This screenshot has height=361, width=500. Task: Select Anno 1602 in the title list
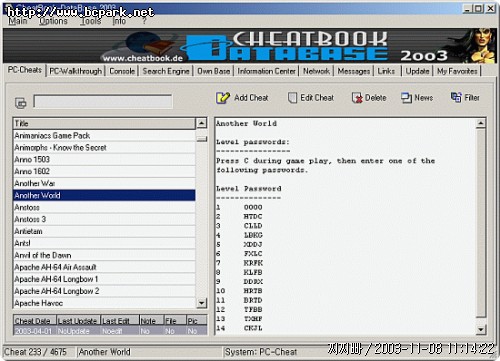(104, 172)
